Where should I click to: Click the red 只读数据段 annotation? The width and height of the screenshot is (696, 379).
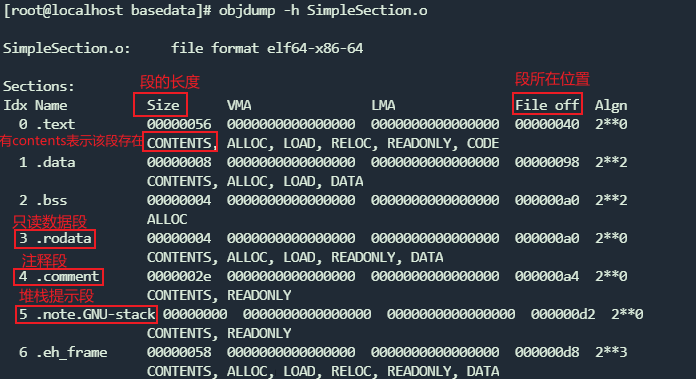coord(50,222)
